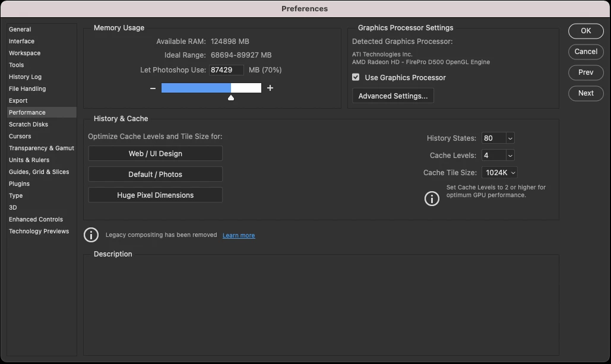Click the Ideal Range value 68694-89927 MB
611x364 pixels.
click(x=241, y=55)
